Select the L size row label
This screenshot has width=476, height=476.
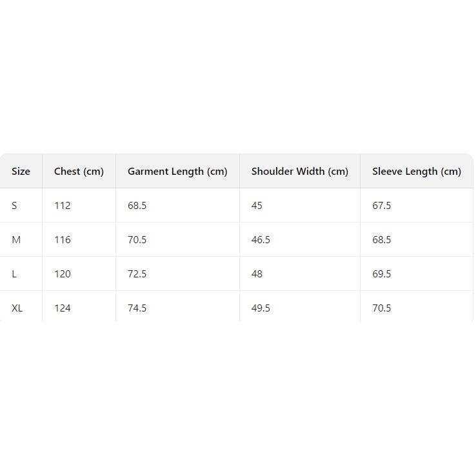pyautogui.click(x=14, y=274)
